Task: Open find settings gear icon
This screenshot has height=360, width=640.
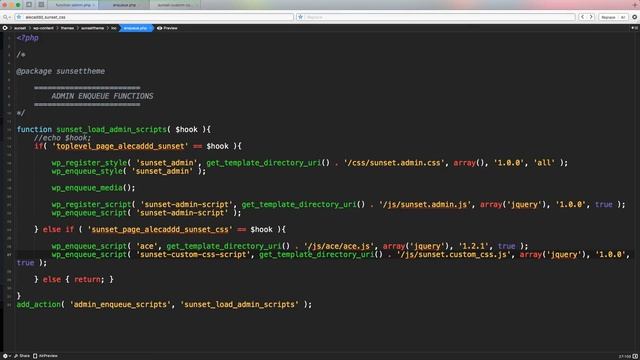Action: point(635,17)
